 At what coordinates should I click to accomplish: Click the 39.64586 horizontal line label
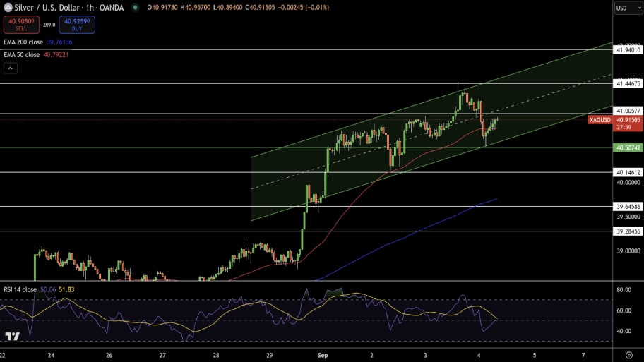(x=628, y=207)
